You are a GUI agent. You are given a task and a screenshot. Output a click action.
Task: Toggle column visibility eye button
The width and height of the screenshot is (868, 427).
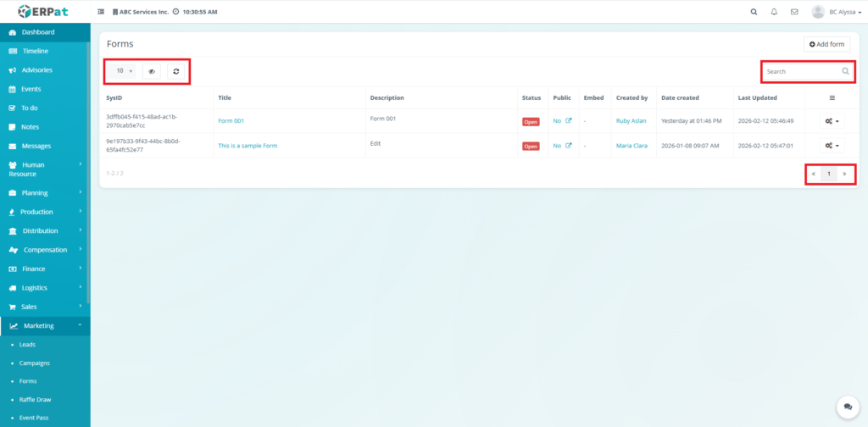tap(152, 71)
